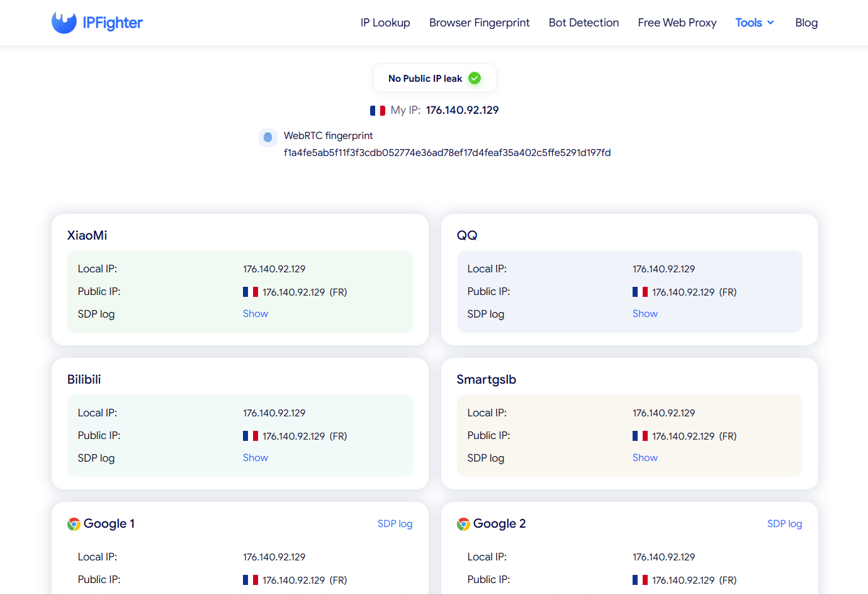This screenshot has height=595, width=868.
Task: Click the Chrome icon next to Google 2
Action: pyautogui.click(x=463, y=524)
